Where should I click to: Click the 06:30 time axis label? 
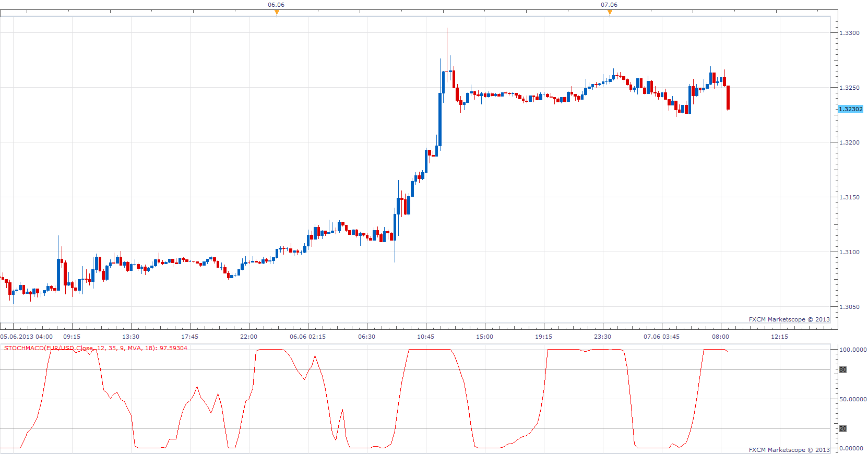[x=367, y=337]
